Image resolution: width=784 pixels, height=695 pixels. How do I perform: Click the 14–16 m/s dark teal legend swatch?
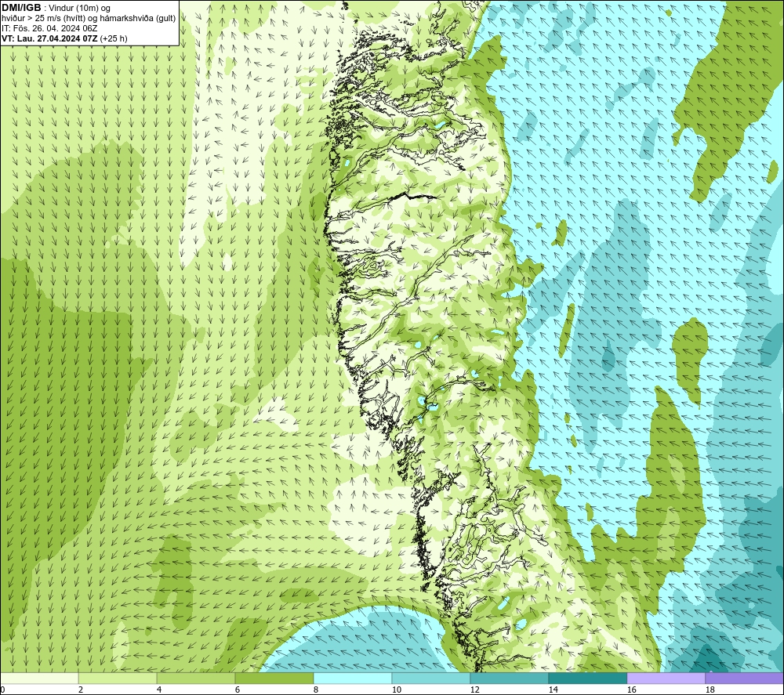(587, 678)
